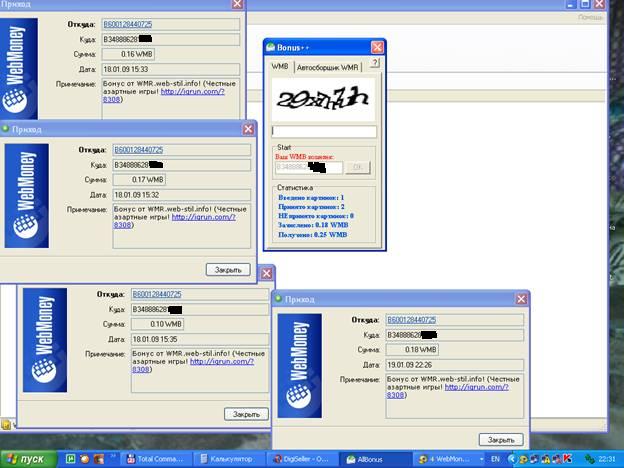
Task: Open the Помощь menu in the background window
Action: (590, 17)
